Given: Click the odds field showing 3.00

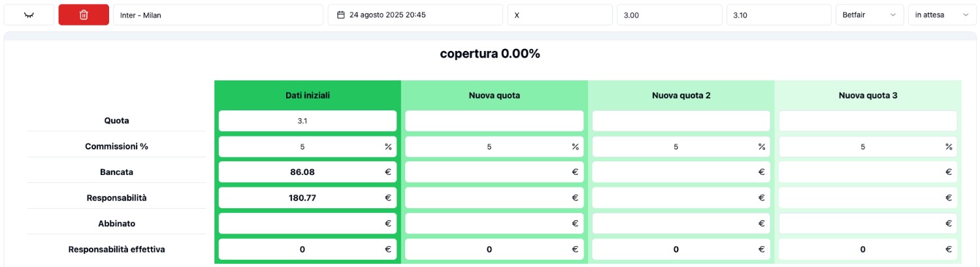Looking at the screenshot, I should [x=670, y=15].
